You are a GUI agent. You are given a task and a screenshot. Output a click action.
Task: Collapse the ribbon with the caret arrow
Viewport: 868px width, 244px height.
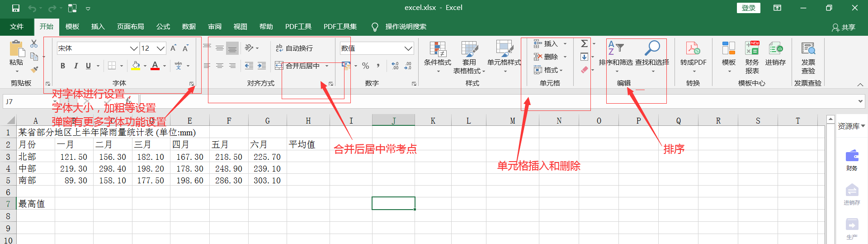click(x=860, y=85)
